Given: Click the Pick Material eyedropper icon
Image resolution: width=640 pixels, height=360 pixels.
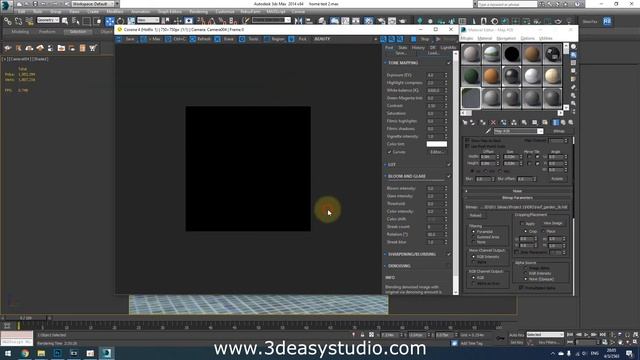Looking at the screenshot, I should (x=488, y=131).
